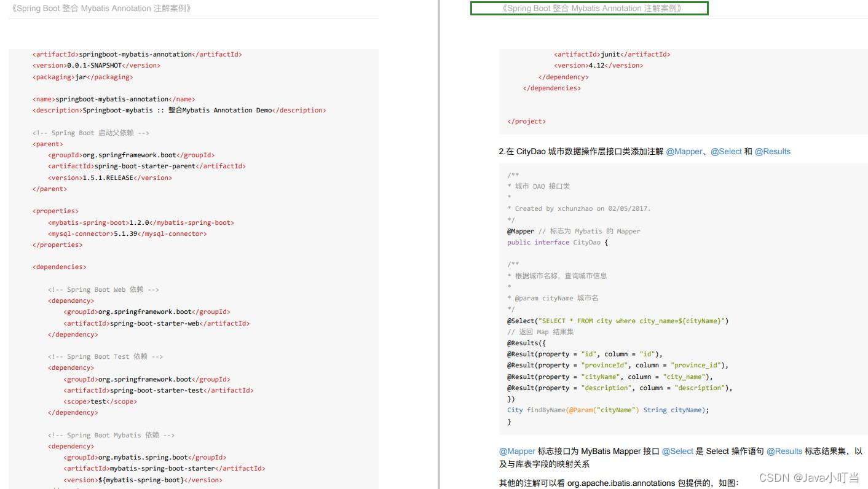Click the spring-boot-starter-web artifactId line
868x489 pixels.
pyautogui.click(x=157, y=323)
